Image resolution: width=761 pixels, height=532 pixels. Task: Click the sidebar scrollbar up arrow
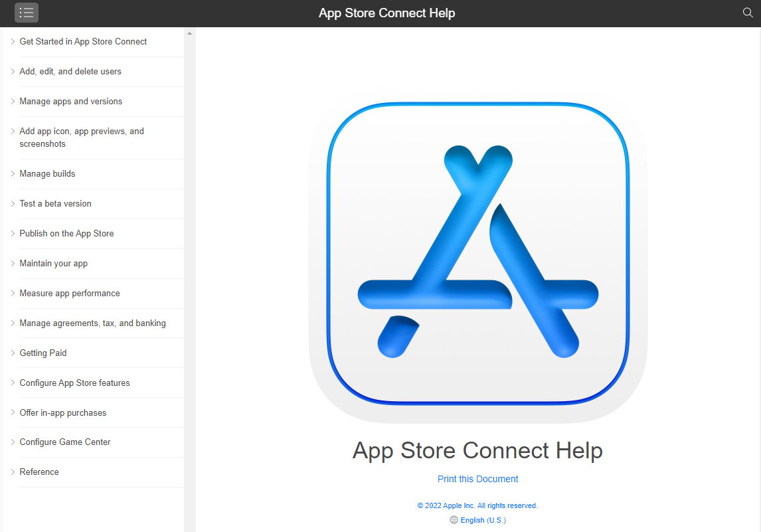click(189, 33)
